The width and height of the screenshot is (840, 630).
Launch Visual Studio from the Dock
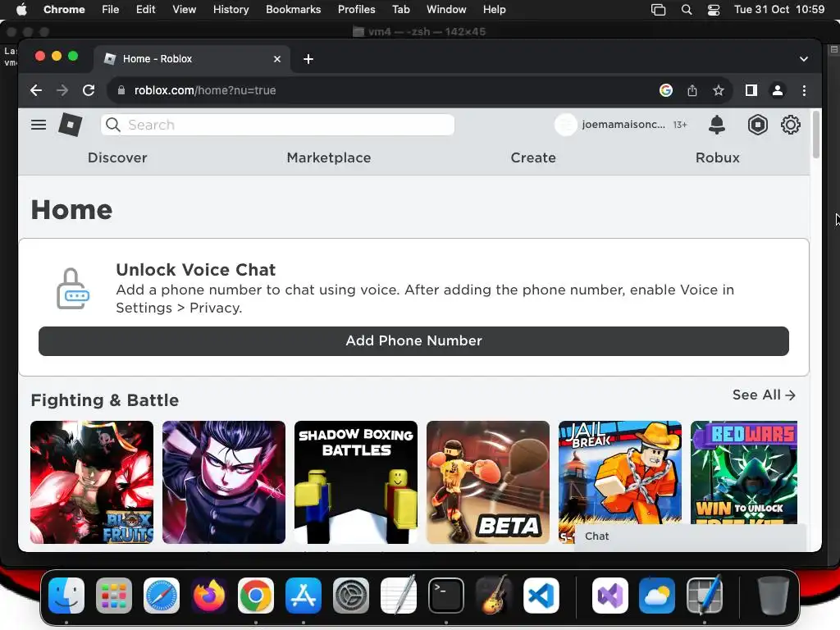(609, 596)
